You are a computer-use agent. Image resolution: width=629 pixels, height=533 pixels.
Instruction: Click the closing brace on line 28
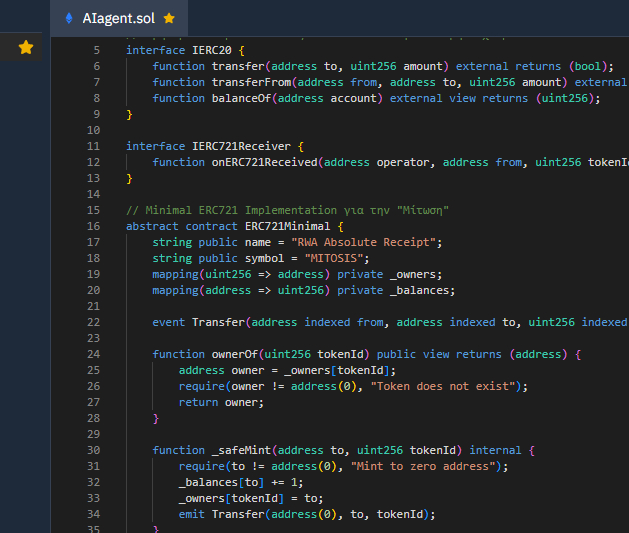click(x=156, y=419)
